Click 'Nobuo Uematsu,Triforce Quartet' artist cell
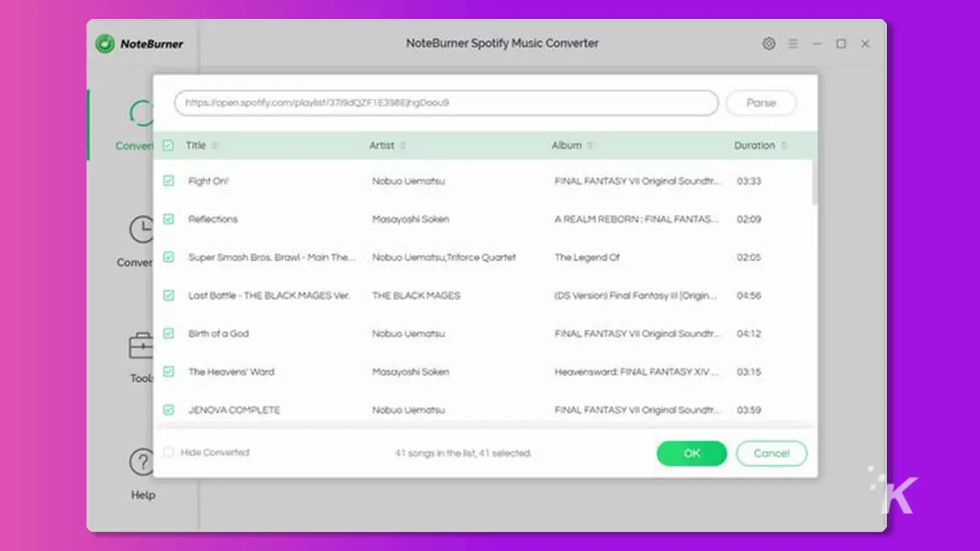 pyautogui.click(x=444, y=258)
